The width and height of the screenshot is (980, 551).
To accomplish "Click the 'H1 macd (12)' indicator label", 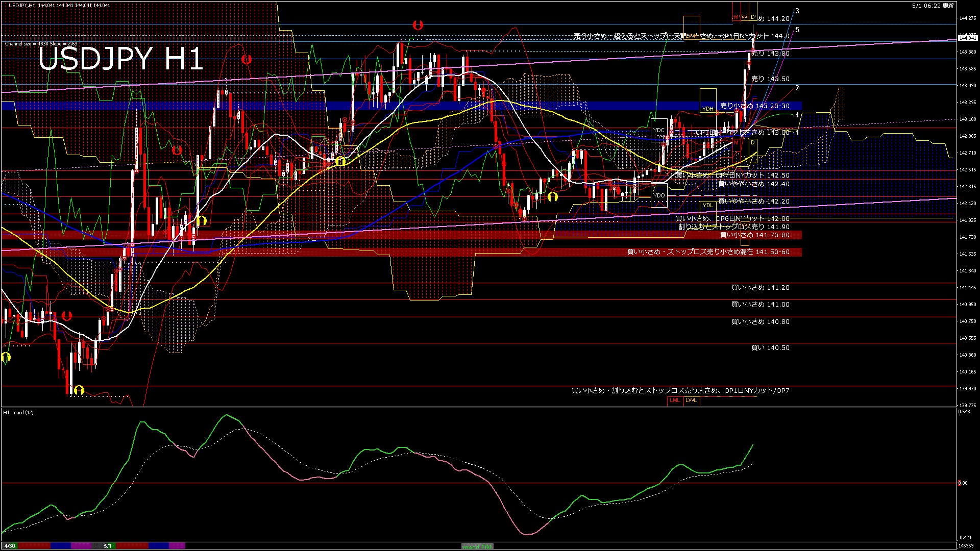I will coord(18,412).
